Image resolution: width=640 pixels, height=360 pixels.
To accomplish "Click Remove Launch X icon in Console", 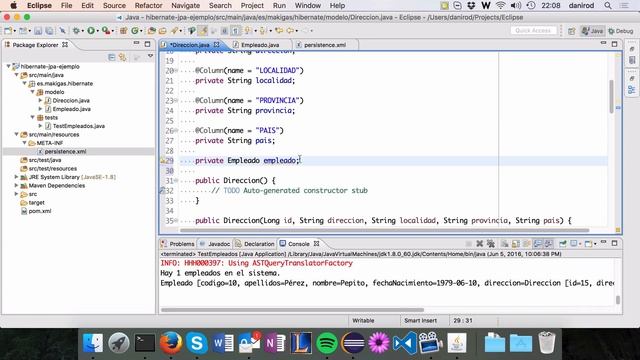I will [x=480, y=244].
